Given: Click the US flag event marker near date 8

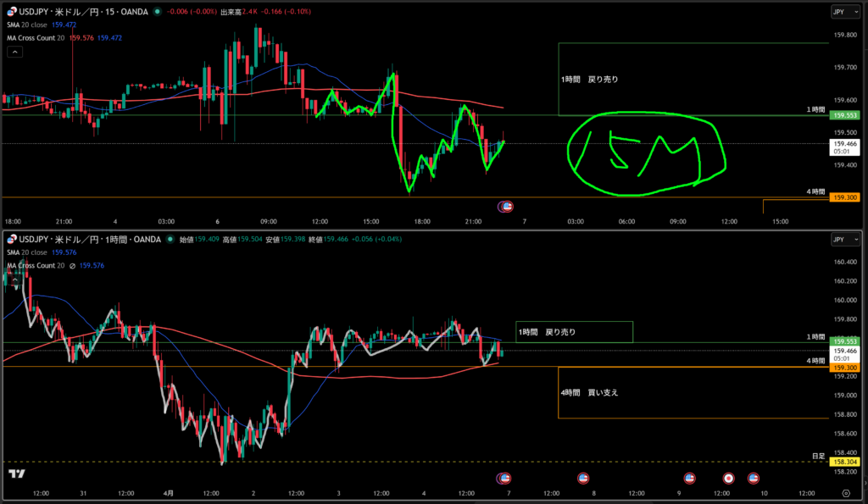Looking at the screenshot, I should click(582, 478).
